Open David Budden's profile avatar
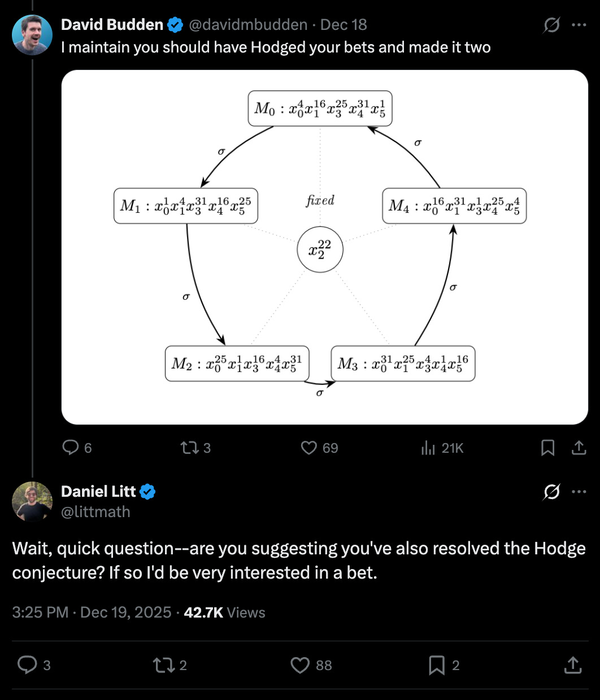This screenshot has width=600, height=700. (32, 35)
